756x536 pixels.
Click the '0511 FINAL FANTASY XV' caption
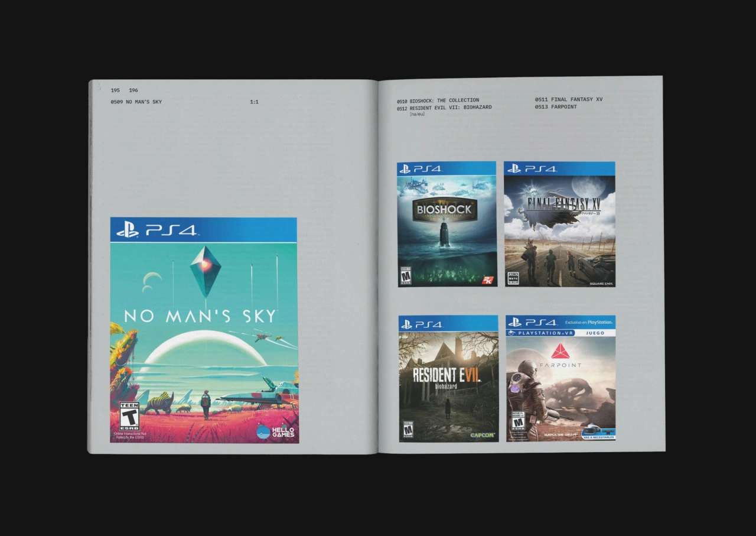[x=569, y=100]
